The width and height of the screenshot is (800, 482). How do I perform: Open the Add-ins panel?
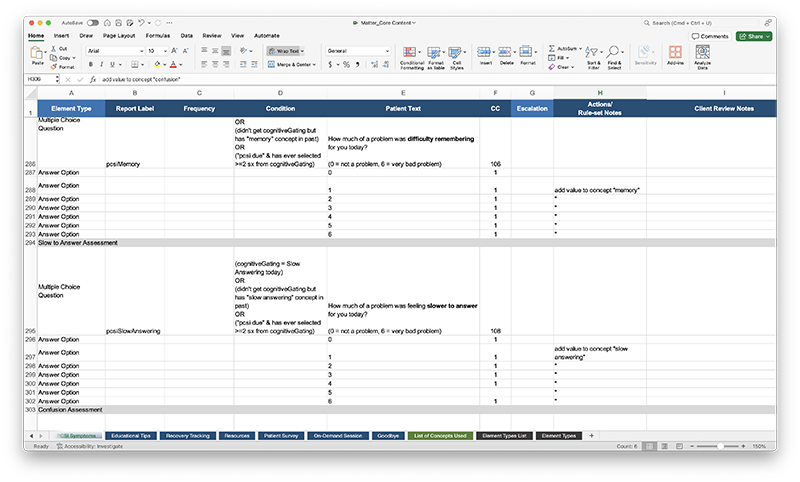[675, 55]
